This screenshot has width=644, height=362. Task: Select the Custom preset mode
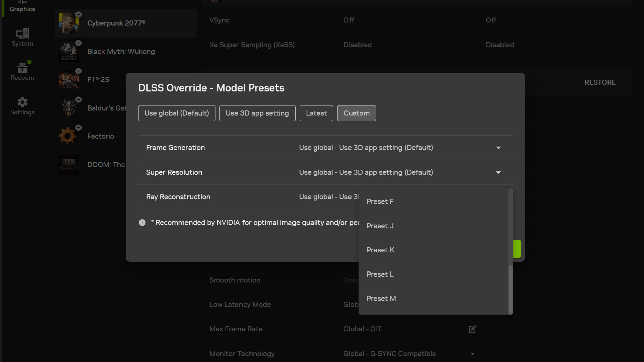[x=356, y=113]
